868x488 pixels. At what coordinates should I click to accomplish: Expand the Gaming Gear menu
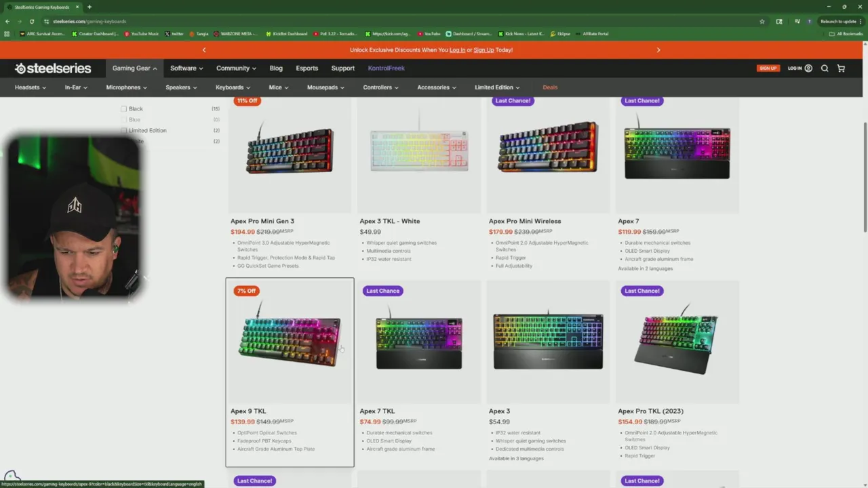click(134, 68)
